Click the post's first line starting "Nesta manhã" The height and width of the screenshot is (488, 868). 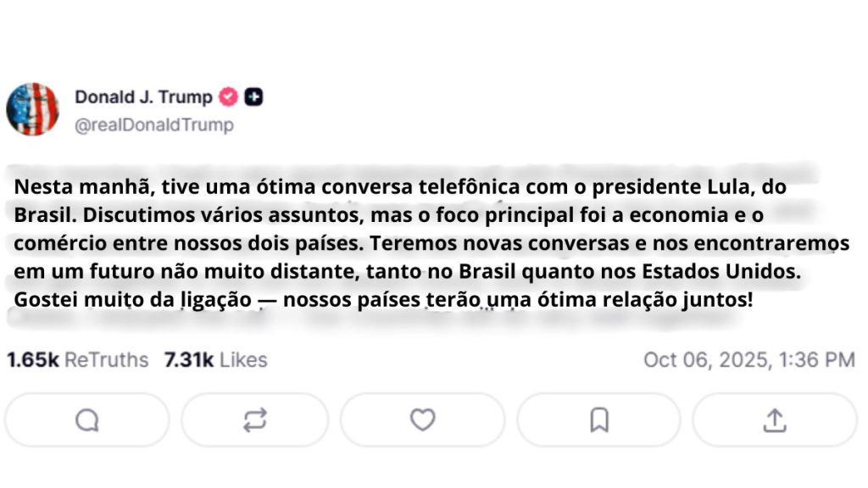coord(254,188)
